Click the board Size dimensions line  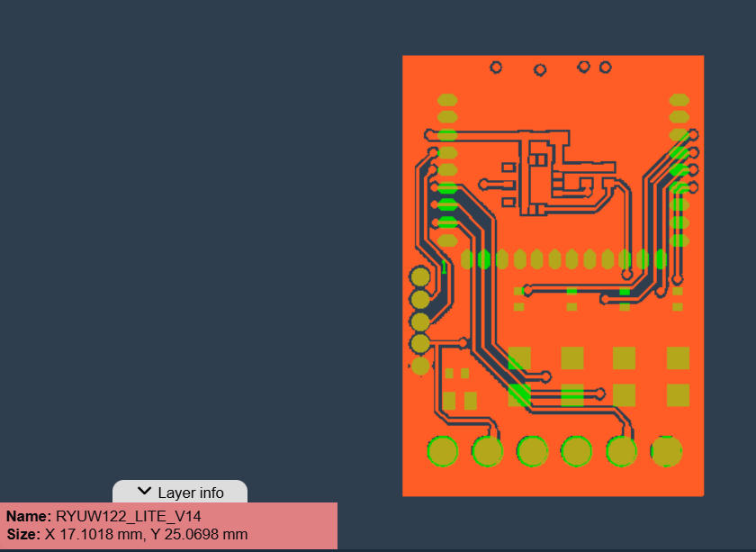tap(127, 534)
